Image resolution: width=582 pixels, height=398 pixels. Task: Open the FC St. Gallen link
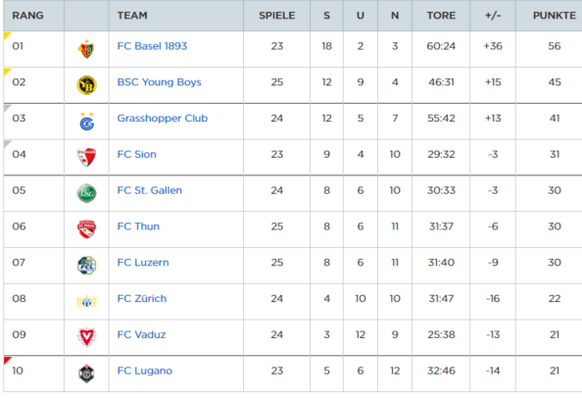pos(150,190)
